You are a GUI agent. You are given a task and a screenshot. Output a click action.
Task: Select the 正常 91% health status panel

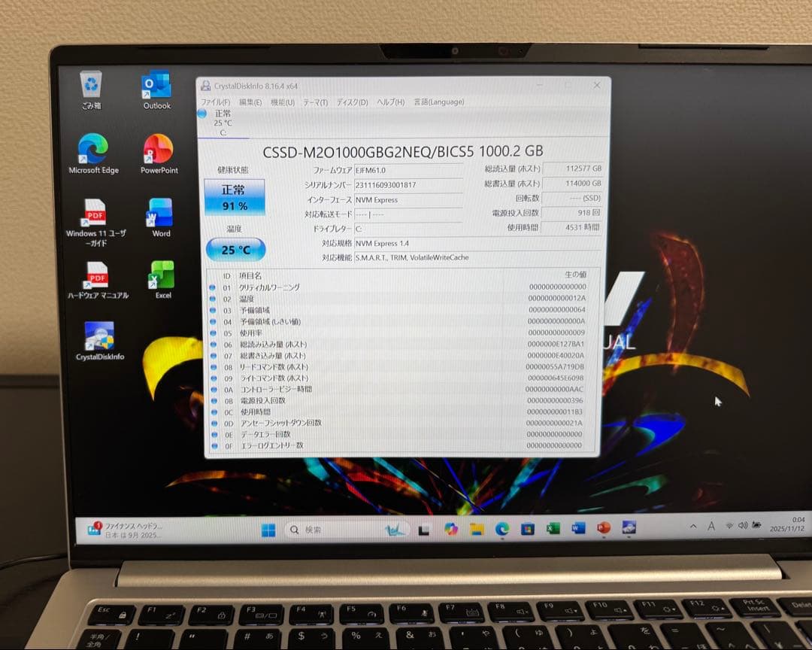click(234, 197)
